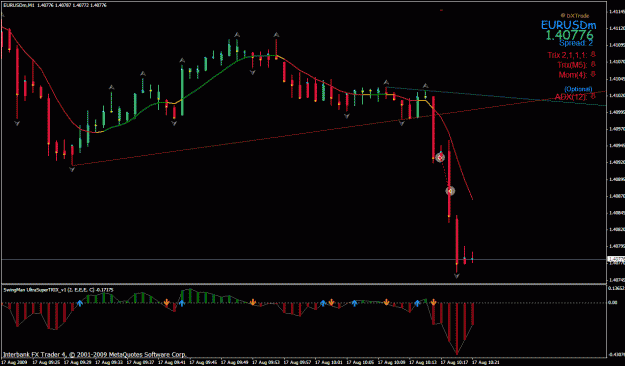Click last orange down arrow before the TRIX plunge
625x366 pixels.
coord(433,302)
